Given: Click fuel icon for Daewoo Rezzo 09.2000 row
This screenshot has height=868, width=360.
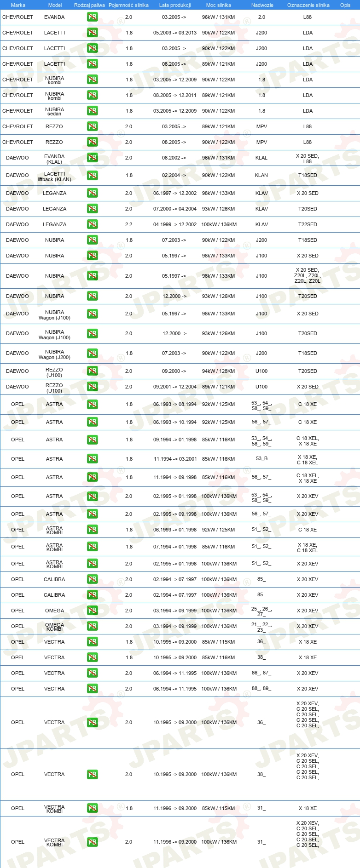Looking at the screenshot, I should tap(92, 371).
